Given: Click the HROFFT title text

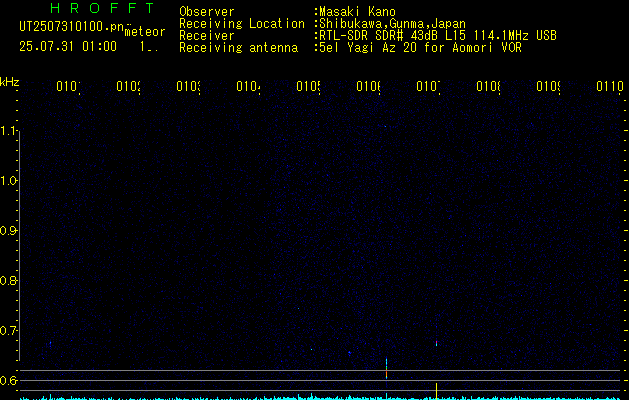Looking at the screenshot, I should click(x=103, y=8).
